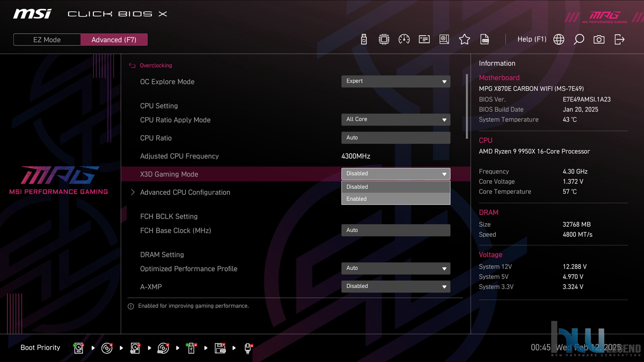Click the Adjusted CPU Frequency 4300MHz value
Screen dimensions: 644x362
click(356, 156)
